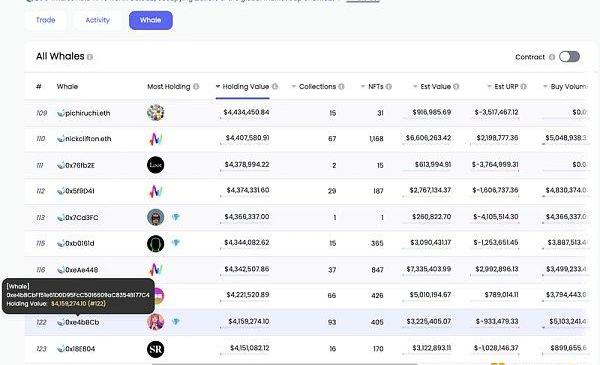The width and height of the screenshot is (600, 365).
Task: Toggle the Contract switch
Action: (x=569, y=57)
